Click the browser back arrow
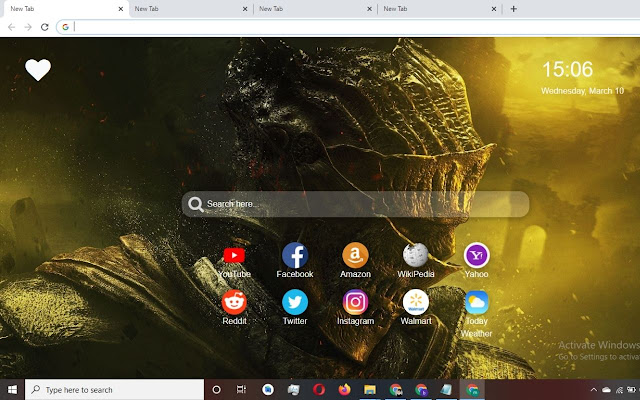The width and height of the screenshot is (640, 400). tap(11, 26)
